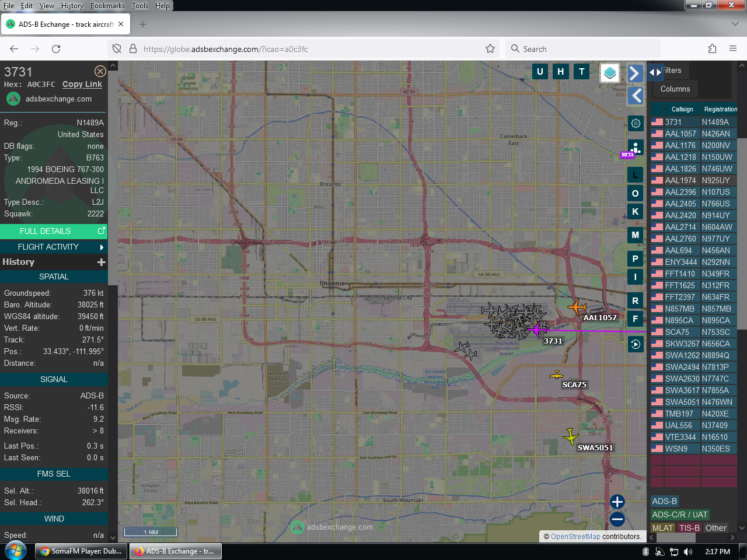This screenshot has width=747, height=560.
Task: Toggle the aircraft list sidebar width
Action: pos(655,72)
